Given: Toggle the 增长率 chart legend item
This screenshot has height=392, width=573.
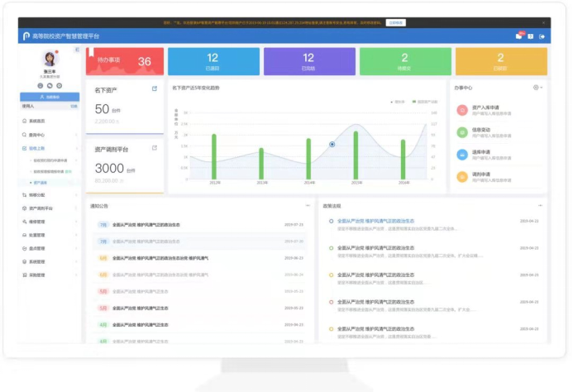Looking at the screenshot, I should pyautogui.click(x=399, y=102).
